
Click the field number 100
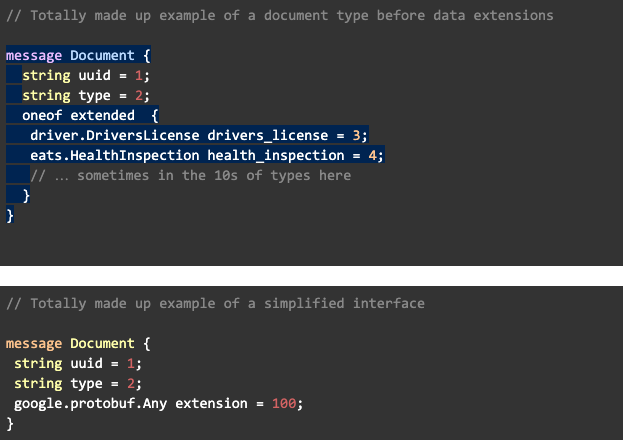284,403
